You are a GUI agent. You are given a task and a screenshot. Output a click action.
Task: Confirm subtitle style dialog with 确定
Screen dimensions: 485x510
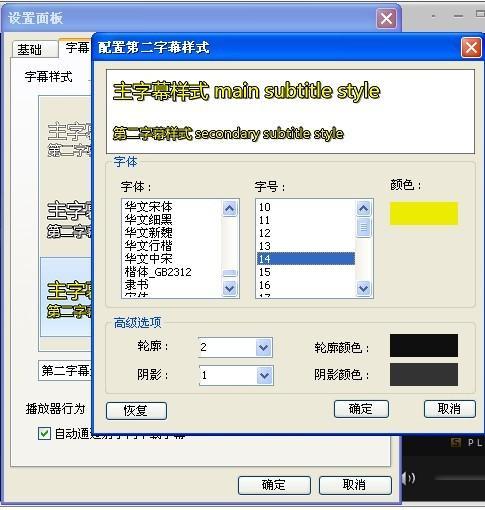(361, 409)
